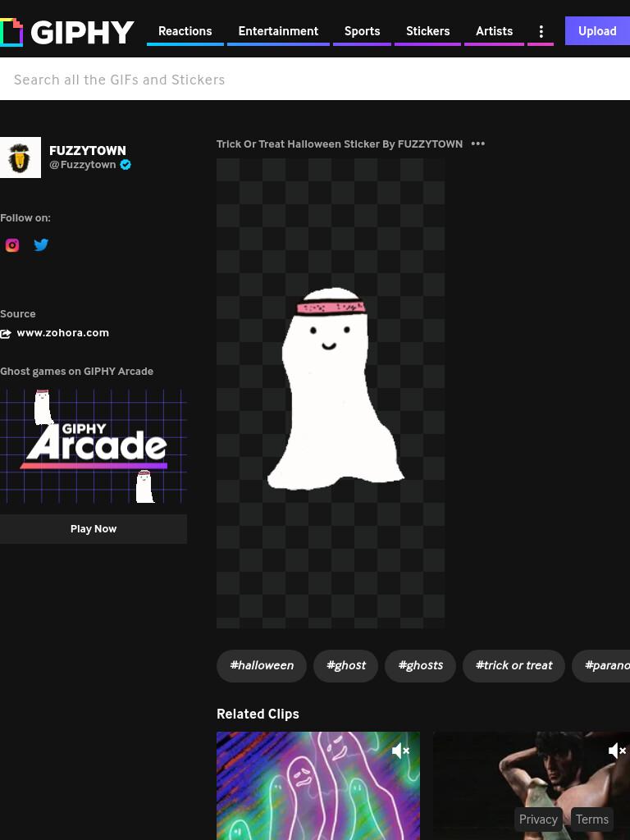
Task: Click the ghost sticker image
Action: point(331,393)
